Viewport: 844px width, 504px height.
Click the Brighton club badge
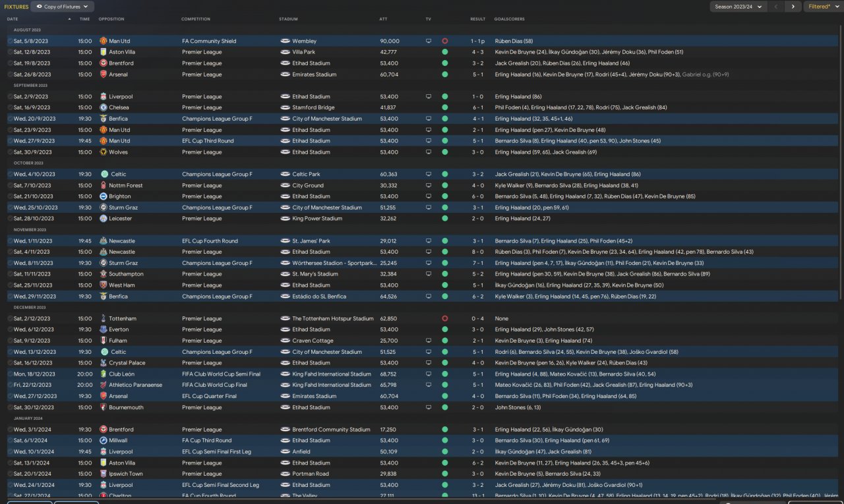click(x=104, y=196)
